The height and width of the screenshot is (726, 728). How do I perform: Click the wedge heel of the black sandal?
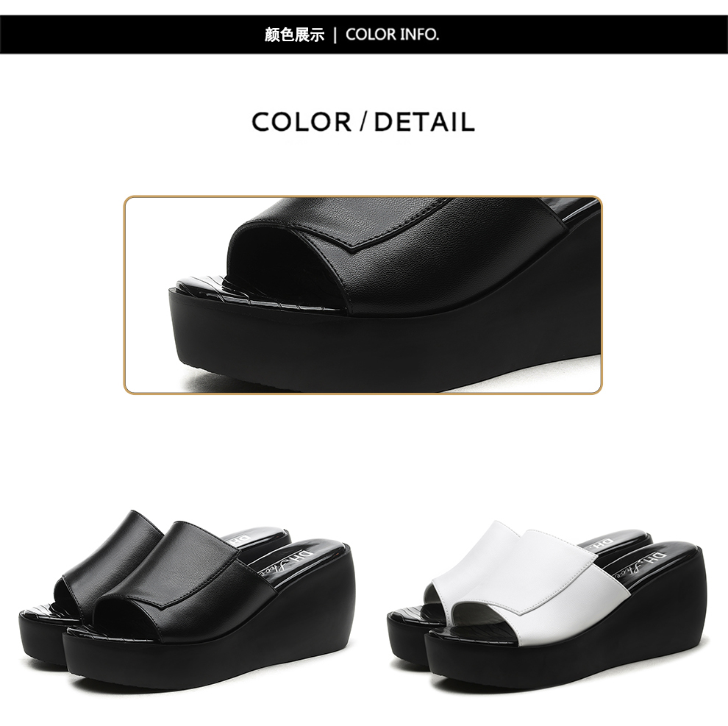click(307, 618)
